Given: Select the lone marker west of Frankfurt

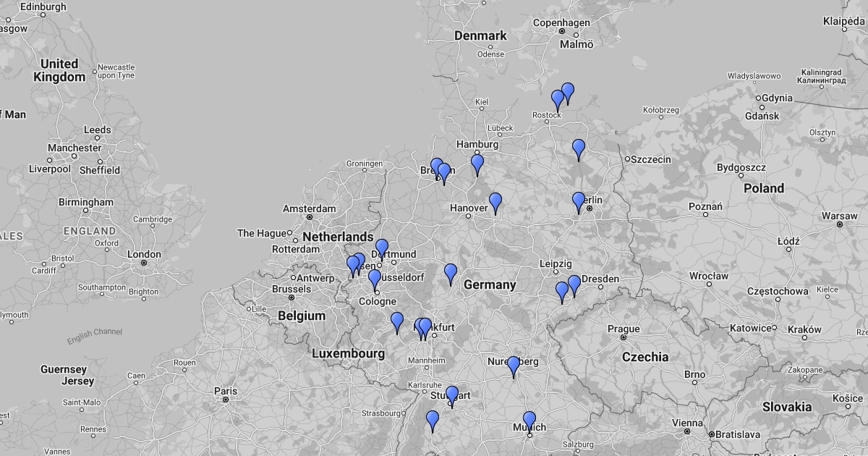Looking at the screenshot, I should coord(397,321).
